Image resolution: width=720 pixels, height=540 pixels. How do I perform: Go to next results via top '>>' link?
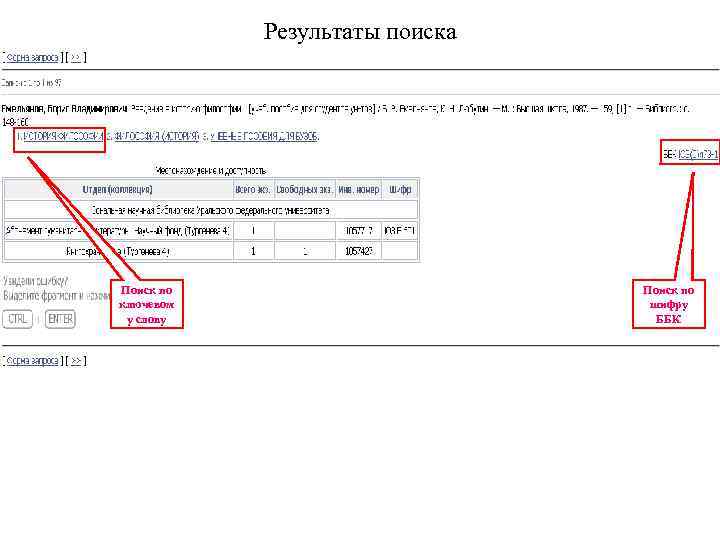coord(76,57)
